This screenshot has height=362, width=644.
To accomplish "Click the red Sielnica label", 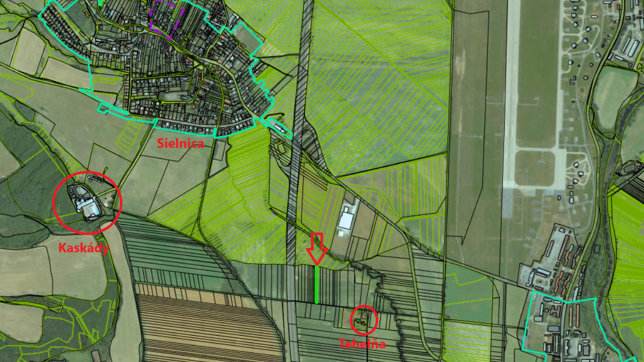I will pos(181,144).
